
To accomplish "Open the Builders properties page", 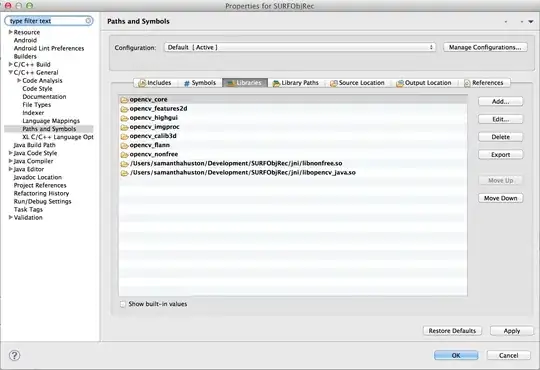I will tap(25, 56).
